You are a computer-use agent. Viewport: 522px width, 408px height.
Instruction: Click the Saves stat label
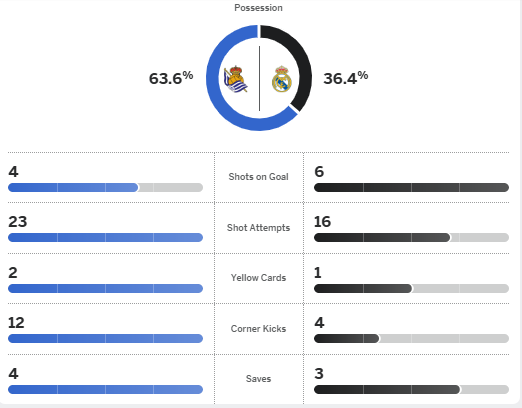258,379
